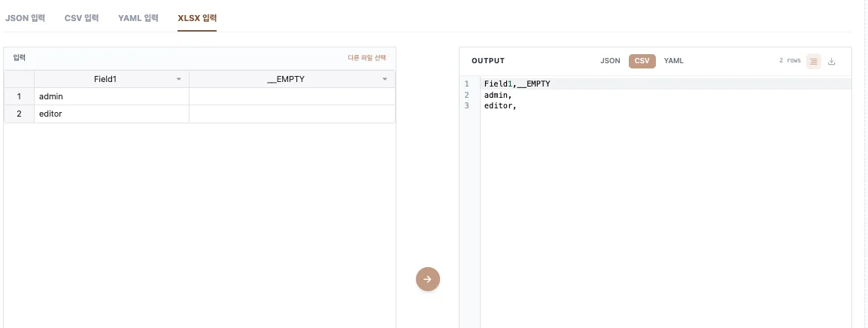Select row 1 header in the table
The height and width of the screenshot is (328, 868).
[19, 96]
